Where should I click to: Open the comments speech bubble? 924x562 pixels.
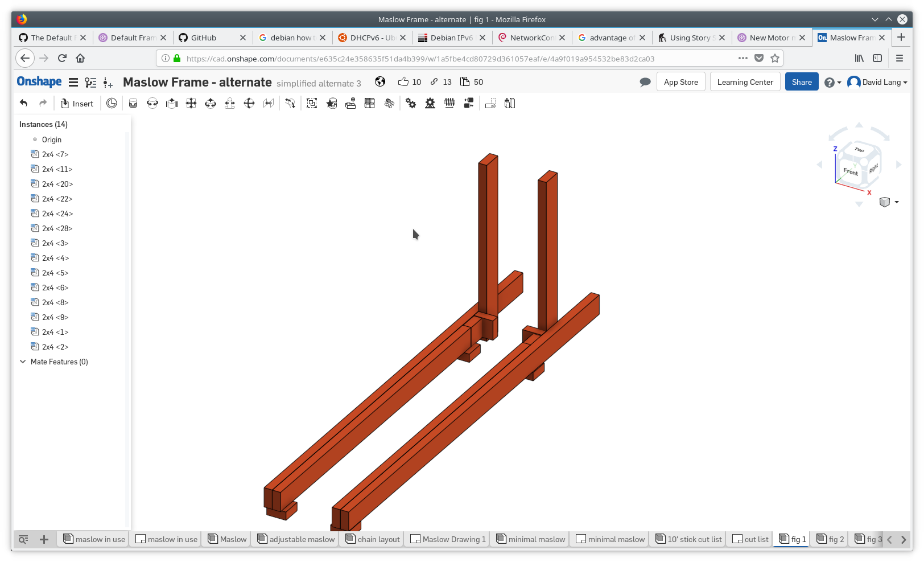click(x=645, y=82)
